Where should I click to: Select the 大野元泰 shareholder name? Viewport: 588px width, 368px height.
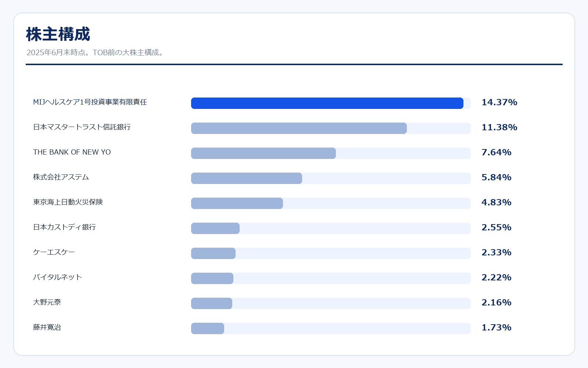point(47,302)
